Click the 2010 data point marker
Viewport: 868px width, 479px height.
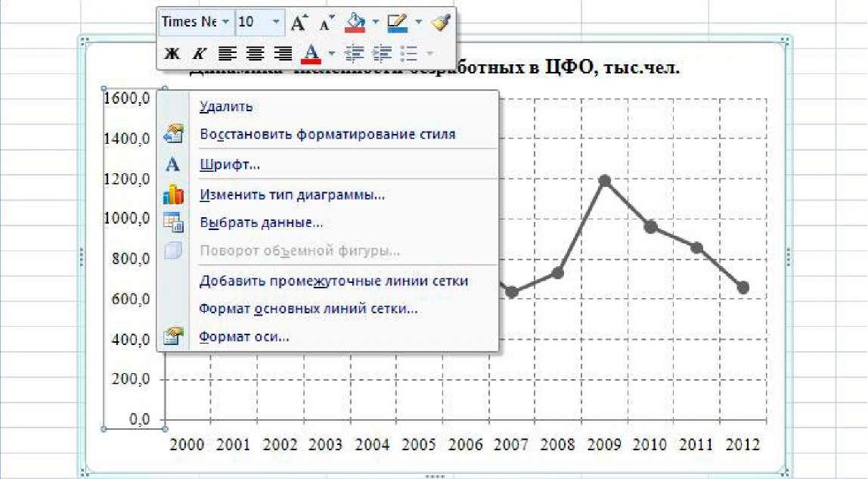(x=651, y=226)
